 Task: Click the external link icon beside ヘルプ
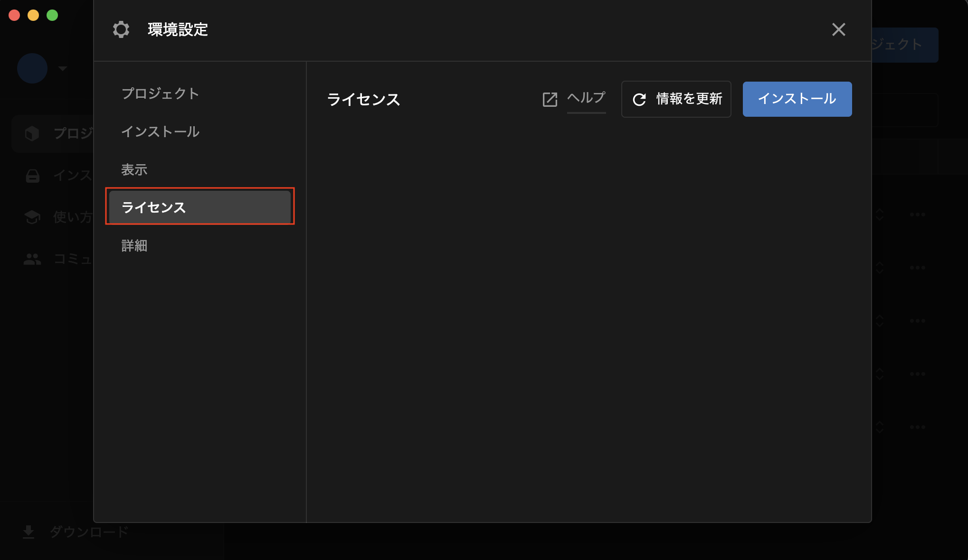550,99
